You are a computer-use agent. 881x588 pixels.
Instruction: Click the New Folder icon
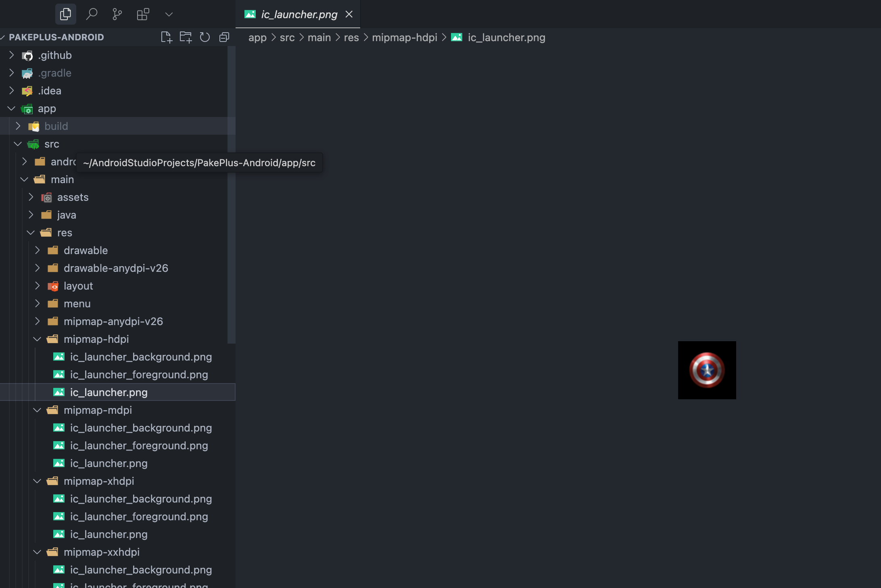186,37
